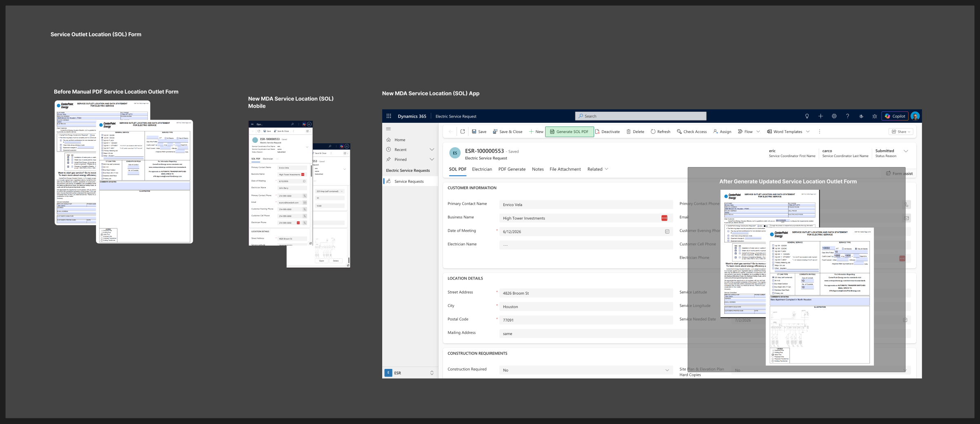Open the ESR area switcher
This screenshot has width=980, height=424.
coord(410,373)
